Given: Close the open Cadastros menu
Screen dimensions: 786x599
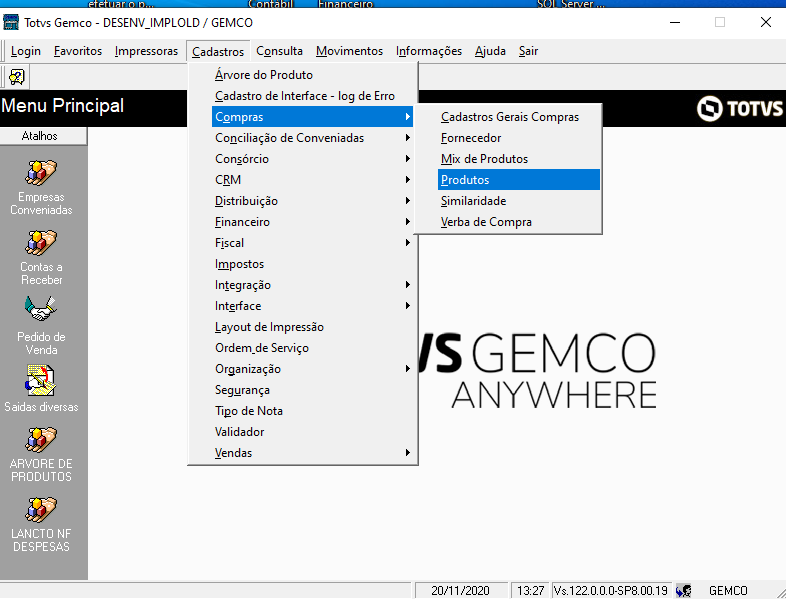Looking at the screenshot, I should pos(218,52).
